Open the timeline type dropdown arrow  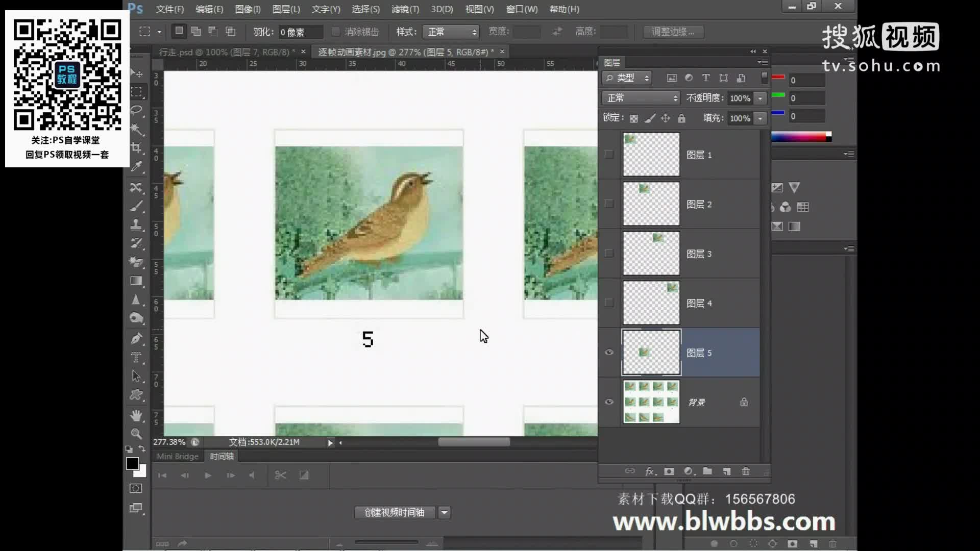pos(445,512)
